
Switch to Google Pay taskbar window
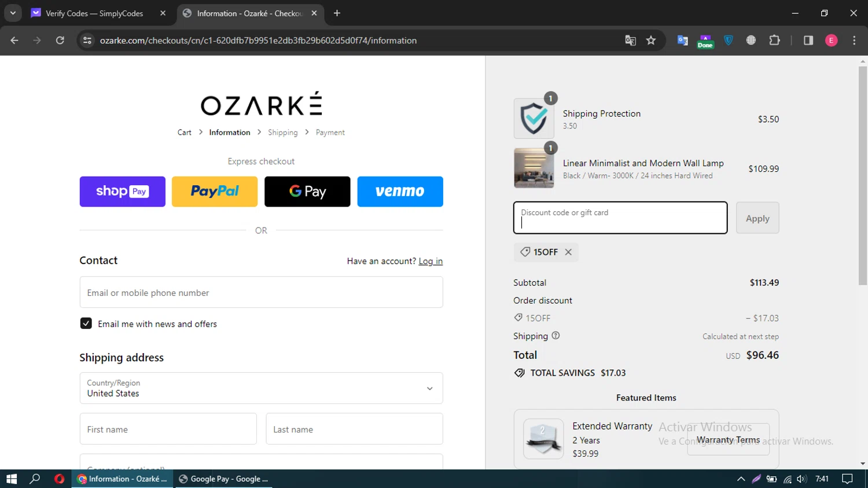223,479
